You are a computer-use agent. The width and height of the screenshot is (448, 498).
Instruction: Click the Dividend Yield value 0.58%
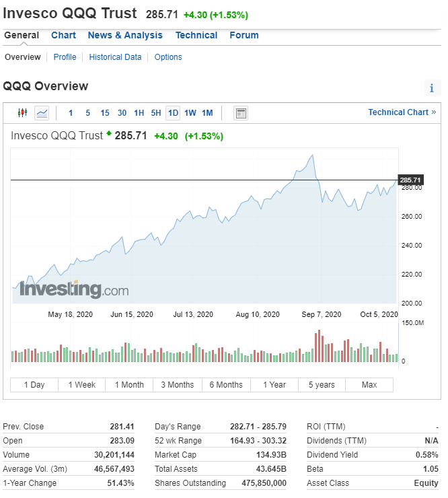click(x=427, y=455)
